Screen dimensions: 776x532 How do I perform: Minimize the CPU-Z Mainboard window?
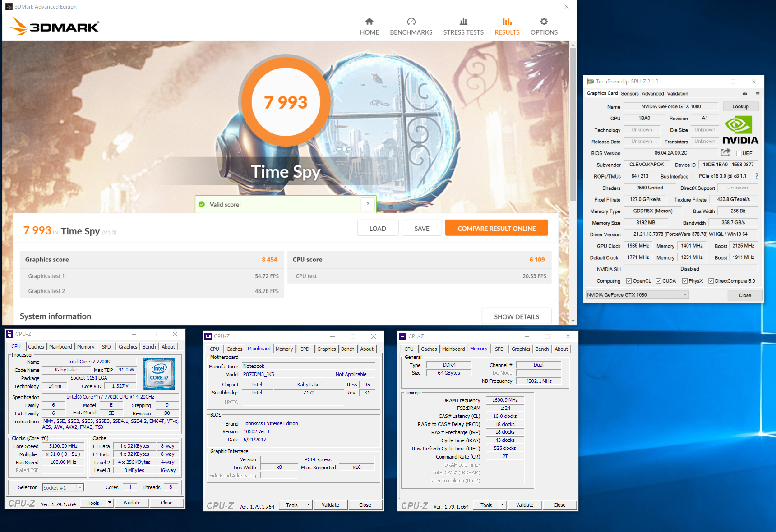coord(332,336)
